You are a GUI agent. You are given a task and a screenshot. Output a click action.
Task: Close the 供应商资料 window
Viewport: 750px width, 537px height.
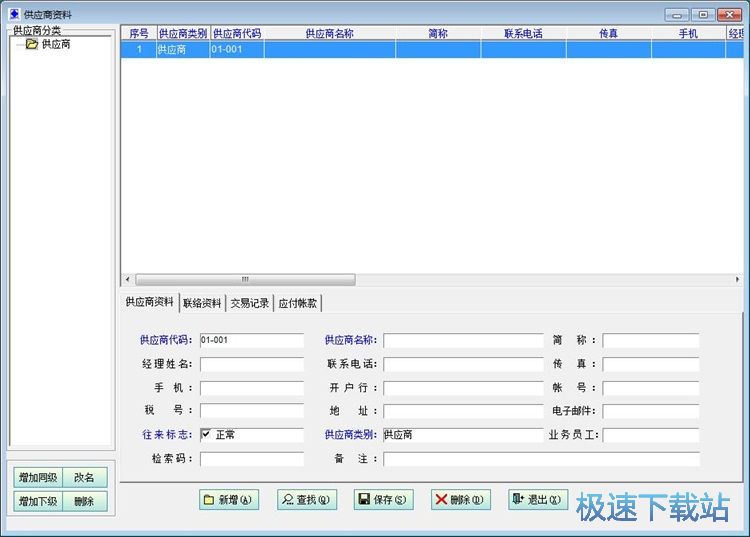click(729, 15)
